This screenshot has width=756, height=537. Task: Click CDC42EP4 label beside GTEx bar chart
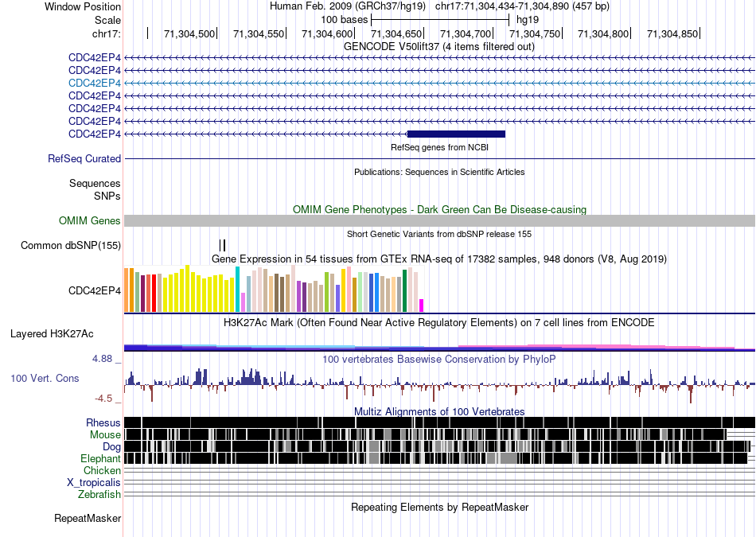(x=95, y=290)
